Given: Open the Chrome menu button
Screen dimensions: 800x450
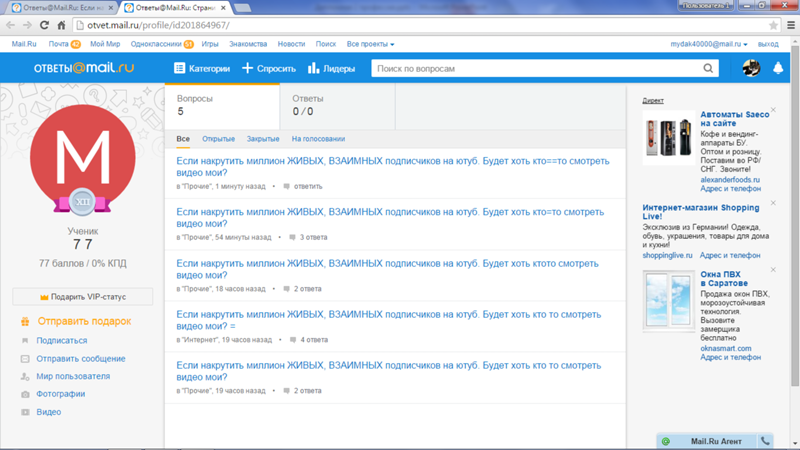Looking at the screenshot, I should click(x=791, y=25).
